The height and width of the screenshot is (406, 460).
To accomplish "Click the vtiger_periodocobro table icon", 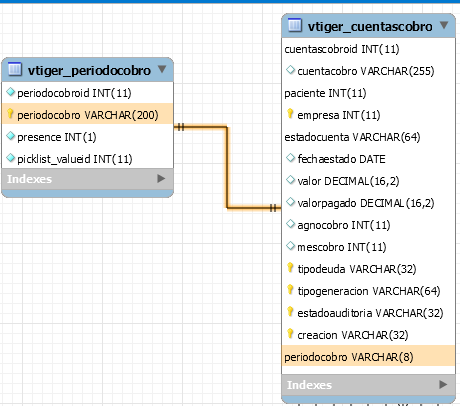I will click(15, 69).
